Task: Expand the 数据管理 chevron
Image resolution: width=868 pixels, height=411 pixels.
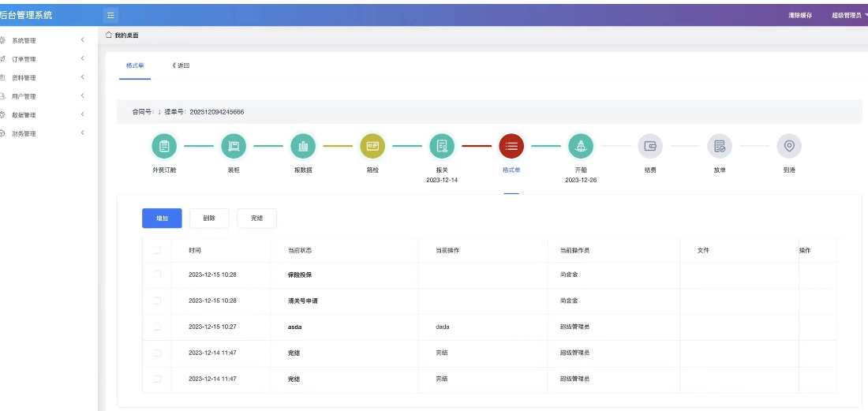Action: point(83,114)
